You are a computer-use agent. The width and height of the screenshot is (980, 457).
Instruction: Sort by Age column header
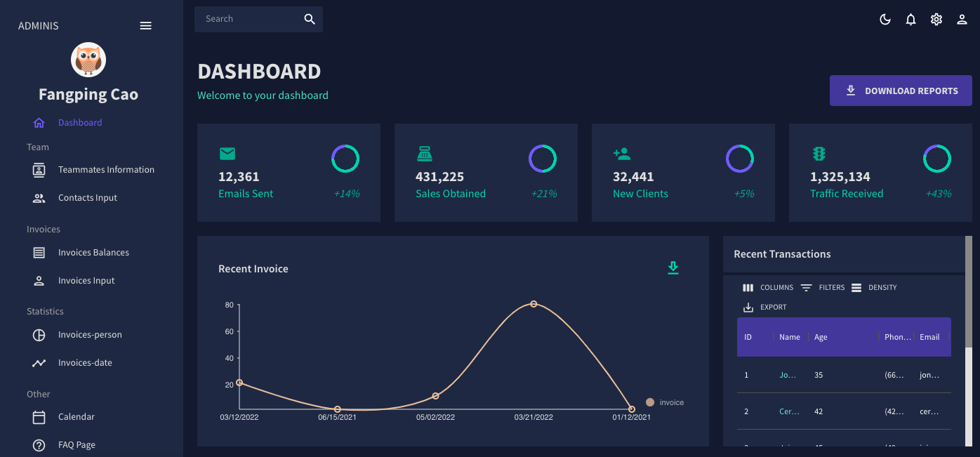(x=821, y=337)
